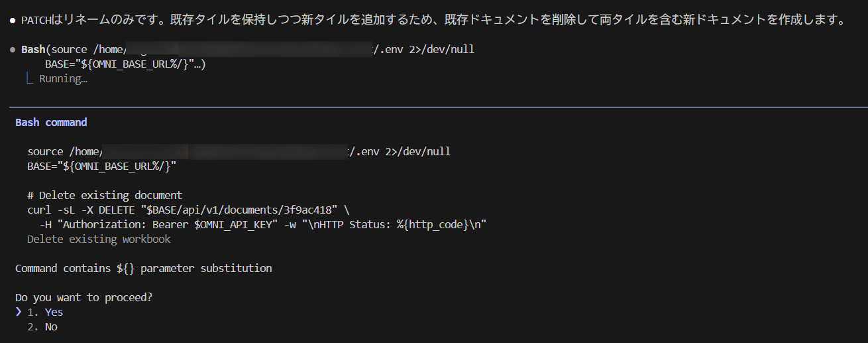Click the tree connector before Running
868x343 pixels.
(29, 79)
